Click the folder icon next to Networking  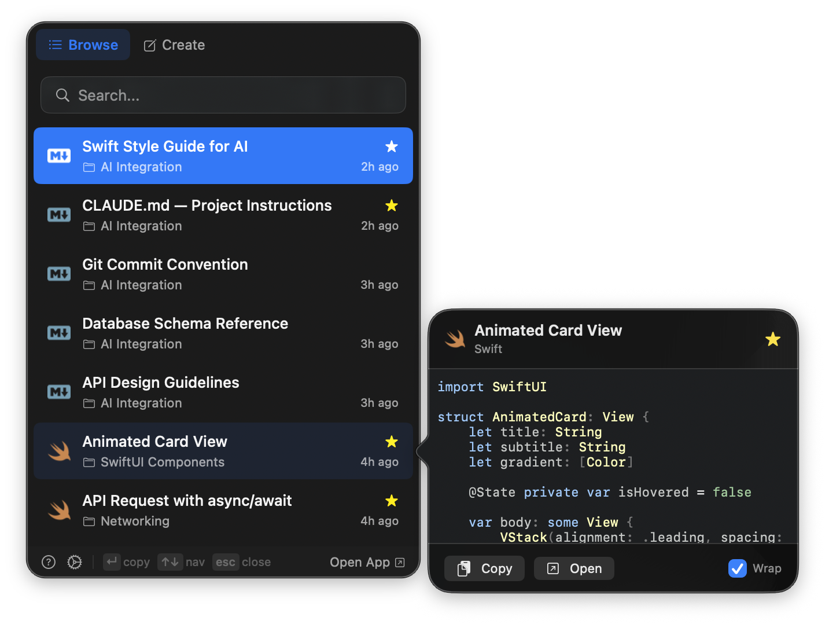[89, 522]
